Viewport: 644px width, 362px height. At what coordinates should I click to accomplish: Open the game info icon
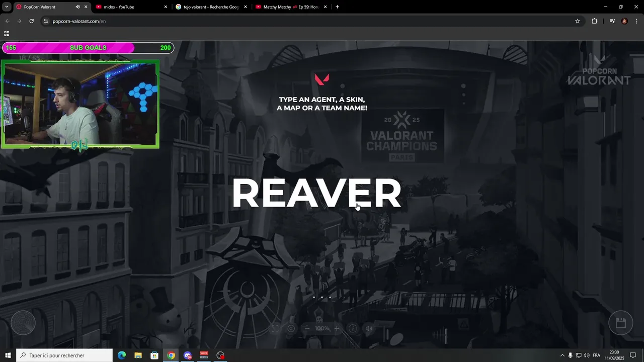(x=353, y=328)
